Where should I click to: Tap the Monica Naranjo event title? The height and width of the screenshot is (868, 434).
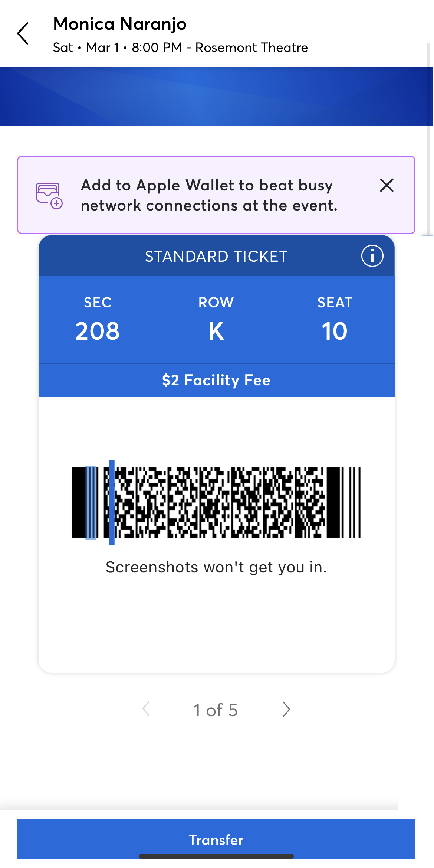click(x=120, y=24)
